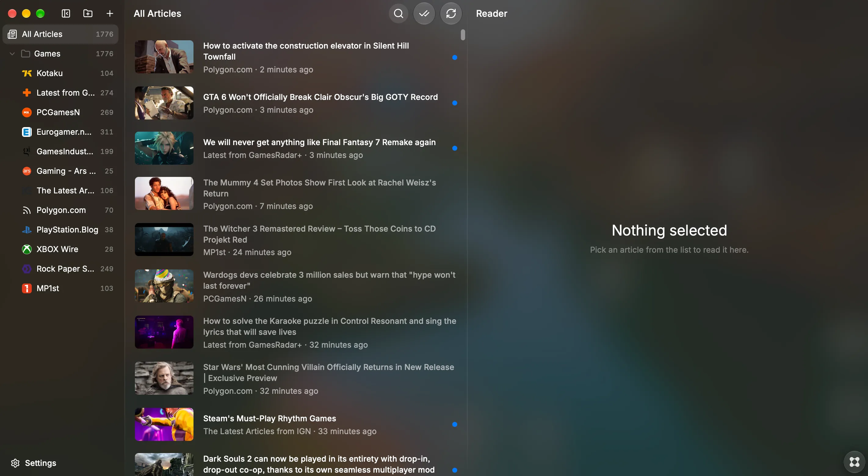Toggle unread dot on Dark Souls 2 article
Viewport: 868px width, 476px height.
(454, 470)
